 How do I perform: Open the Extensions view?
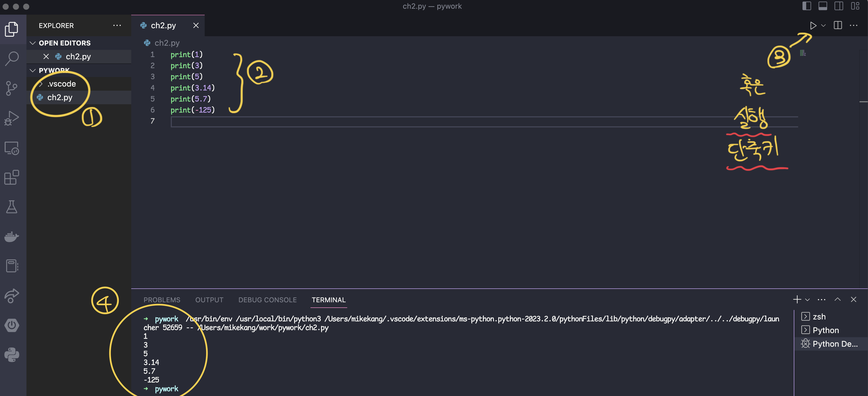[12, 178]
